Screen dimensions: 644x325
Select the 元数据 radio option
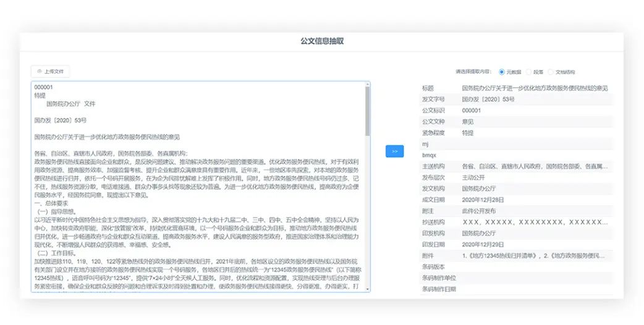point(502,72)
